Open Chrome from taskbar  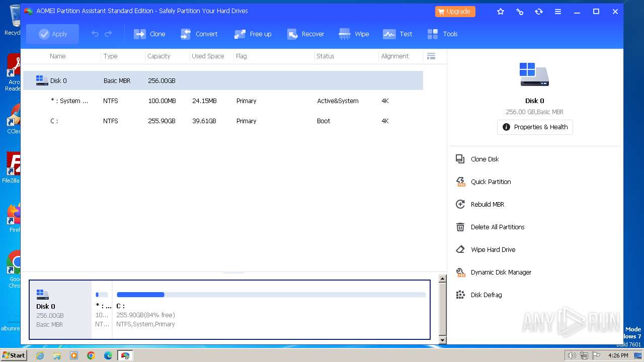[91, 355]
